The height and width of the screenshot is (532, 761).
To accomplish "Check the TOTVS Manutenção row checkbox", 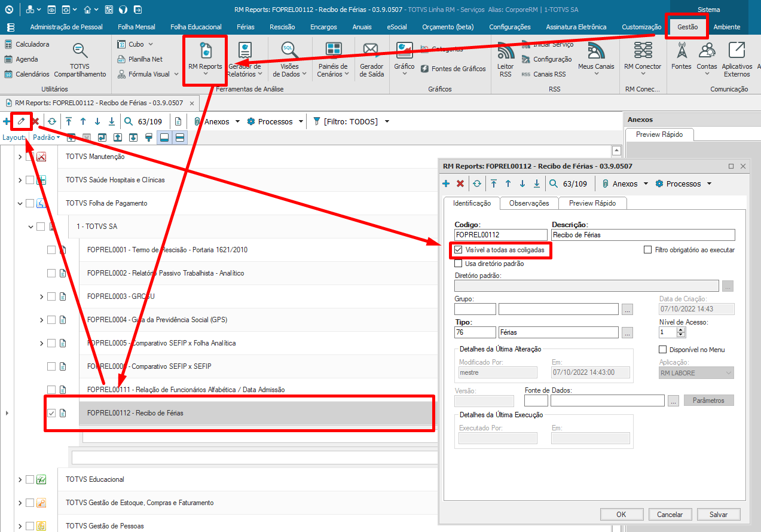I will click(x=30, y=157).
